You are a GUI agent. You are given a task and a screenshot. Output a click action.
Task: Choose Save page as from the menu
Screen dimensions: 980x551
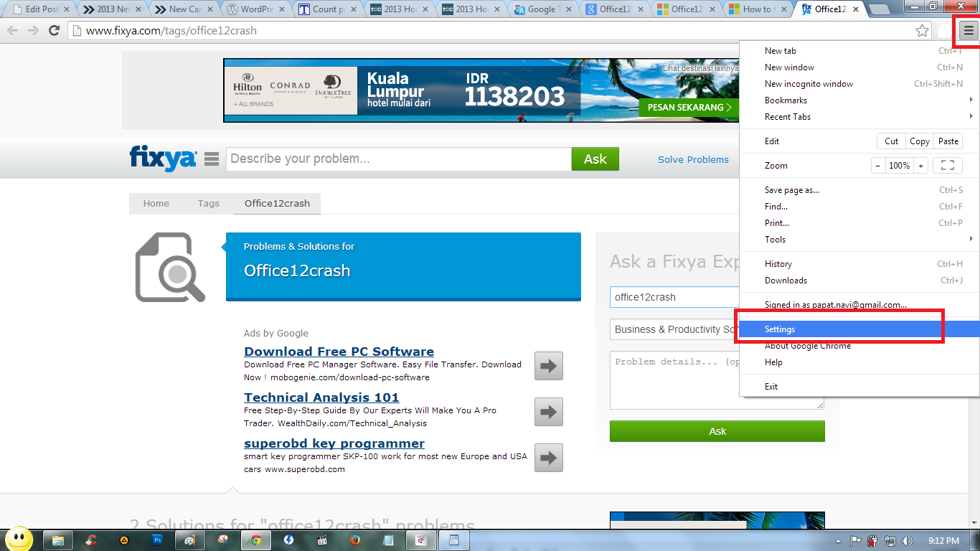point(859,190)
